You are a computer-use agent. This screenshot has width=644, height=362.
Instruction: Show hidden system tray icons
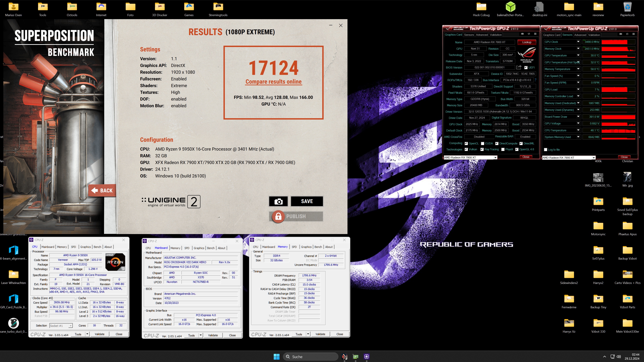pos(605,357)
